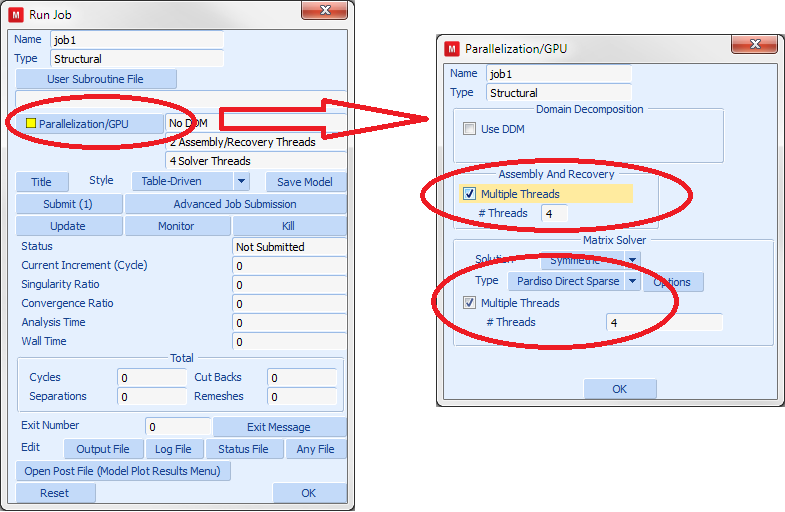The height and width of the screenshot is (512, 785).
Task: Click the Submit (1) button
Action: 67,204
